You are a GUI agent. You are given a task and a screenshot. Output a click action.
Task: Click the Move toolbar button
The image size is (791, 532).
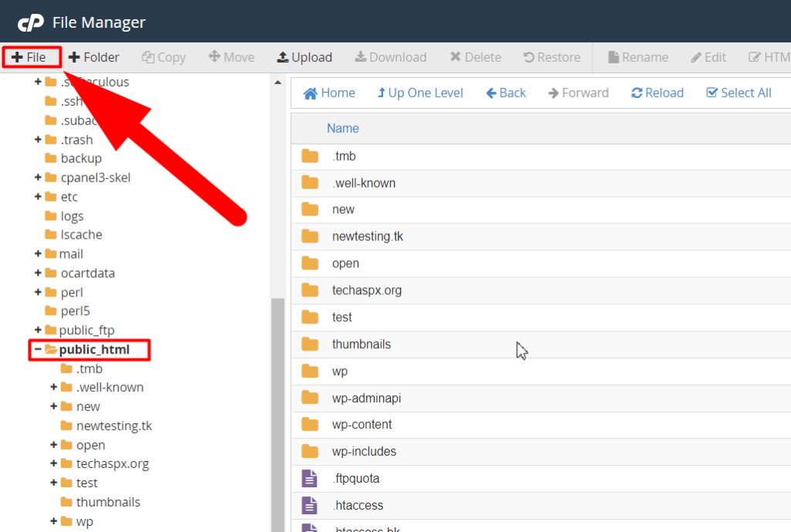click(232, 57)
